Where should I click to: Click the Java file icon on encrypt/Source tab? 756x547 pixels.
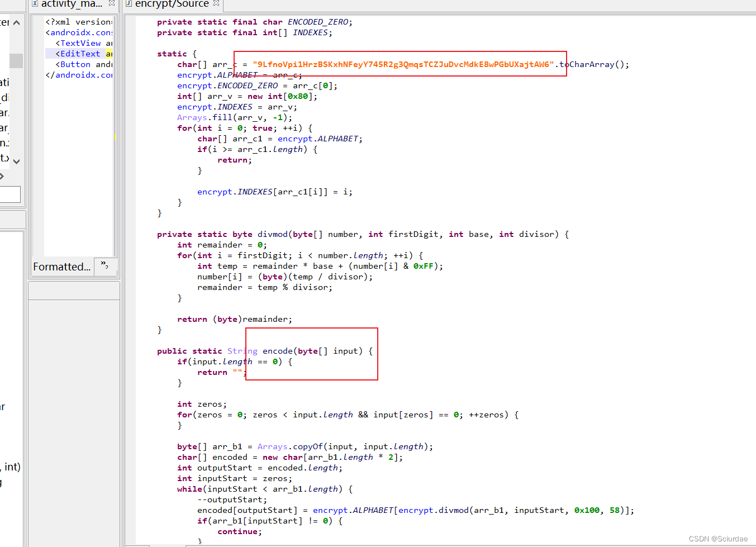129,3
